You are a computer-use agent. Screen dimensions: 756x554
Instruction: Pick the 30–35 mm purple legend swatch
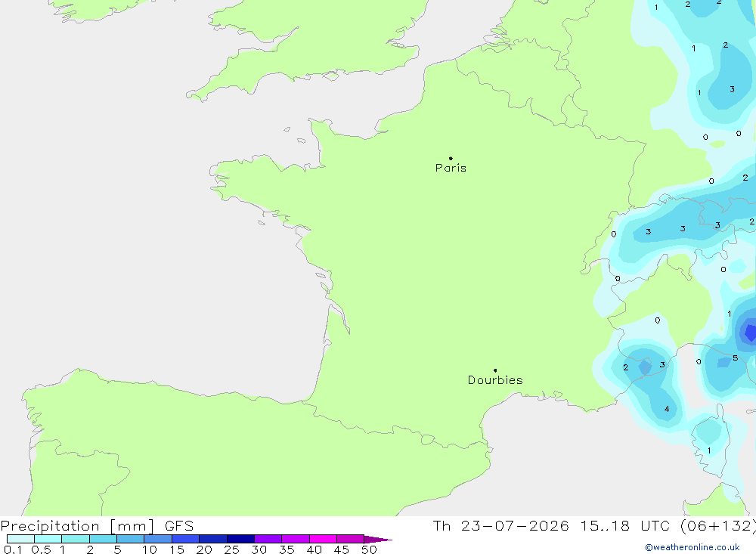click(x=268, y=539)
